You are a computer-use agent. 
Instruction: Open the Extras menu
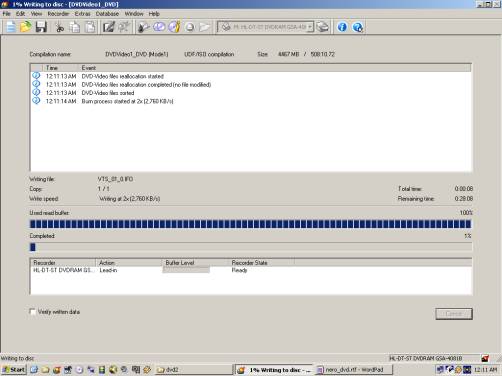click(82, 14)
